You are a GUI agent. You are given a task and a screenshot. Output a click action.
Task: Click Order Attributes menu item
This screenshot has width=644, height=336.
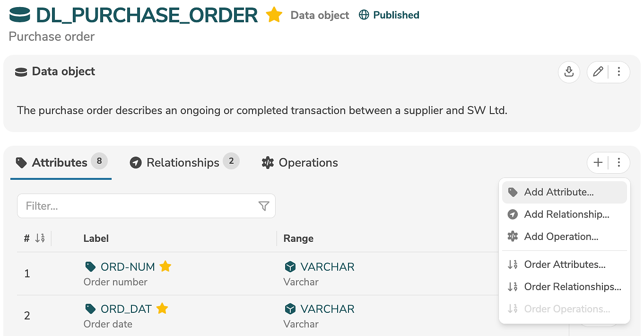click(x=565, y=265)
